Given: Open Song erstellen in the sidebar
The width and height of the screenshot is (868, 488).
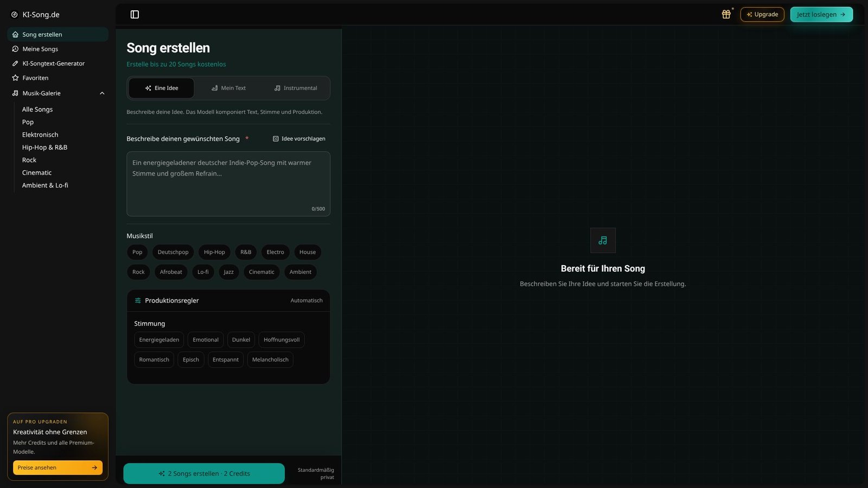Looking at the screenshot, I should 58,34.
